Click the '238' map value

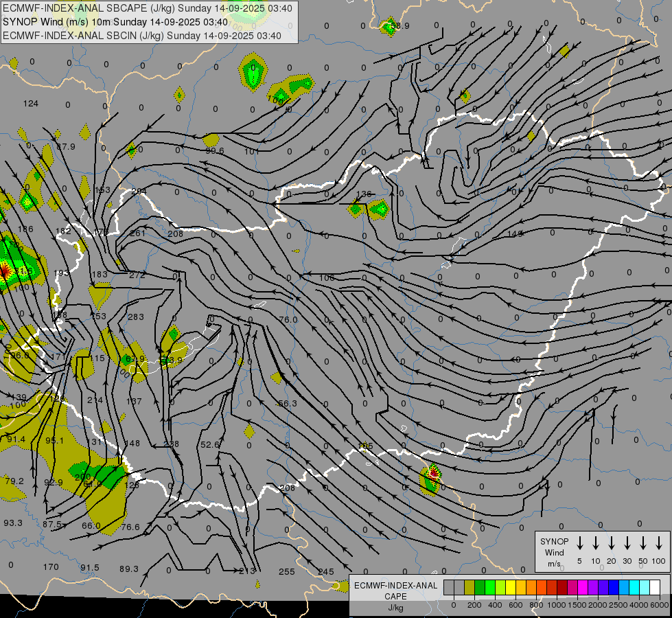pos(172,444)
